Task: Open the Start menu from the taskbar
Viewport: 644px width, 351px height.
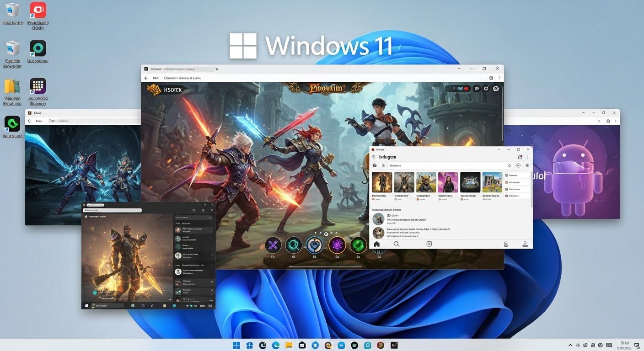Action: (x=236, y=345)
